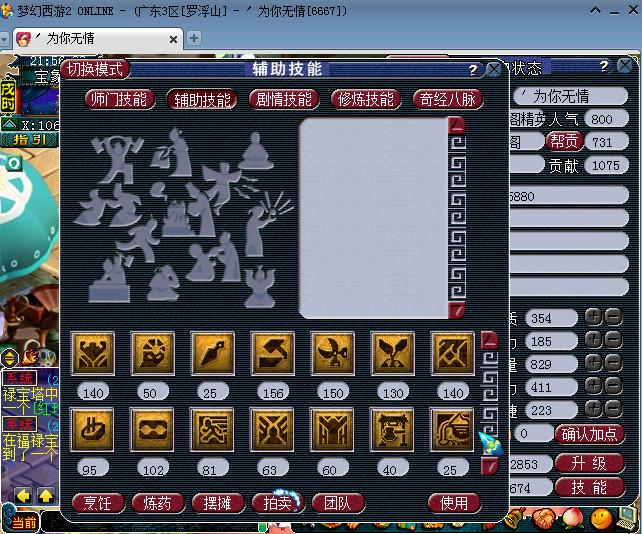The width and height of the screenshot is (642, 534).
Task: Select the skill icon labeled level 81
Action: click(x=212, y=430)
